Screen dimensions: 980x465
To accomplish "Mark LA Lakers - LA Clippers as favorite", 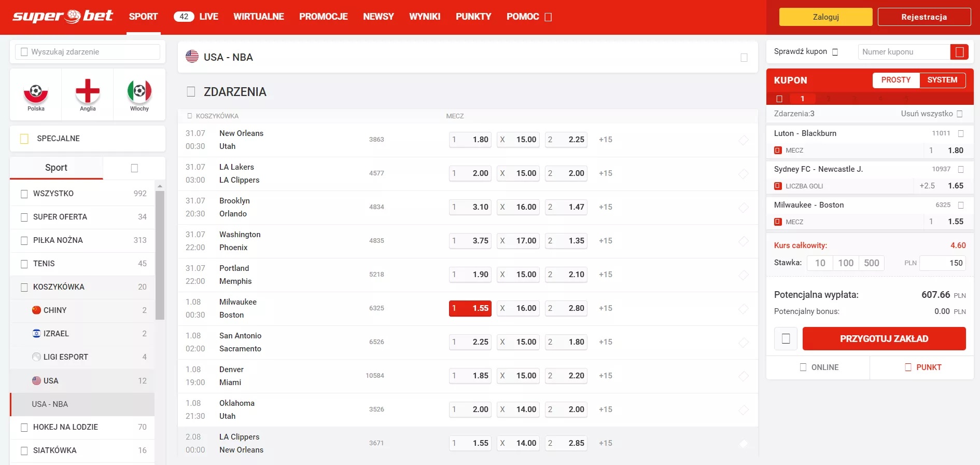I will pos(744,174).
